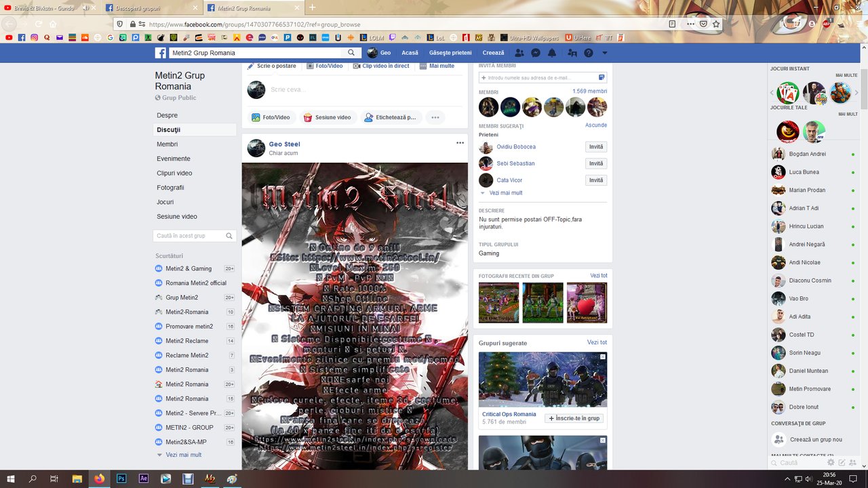
Task: Open Romania Metin2 official shortcut
Action: click(196, 283)
